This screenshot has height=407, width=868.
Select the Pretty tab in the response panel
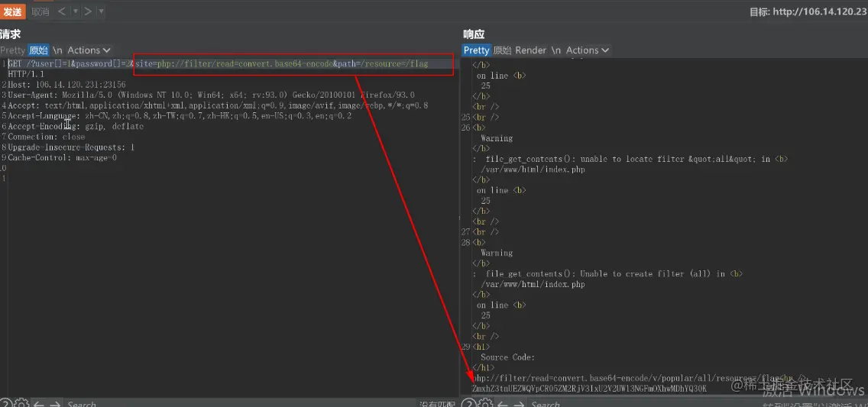point(476,50)
